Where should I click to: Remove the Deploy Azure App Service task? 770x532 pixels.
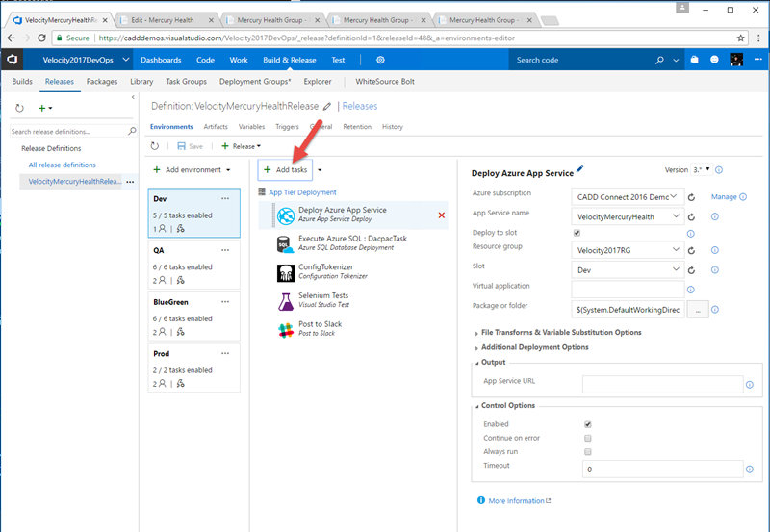point(442,215)
